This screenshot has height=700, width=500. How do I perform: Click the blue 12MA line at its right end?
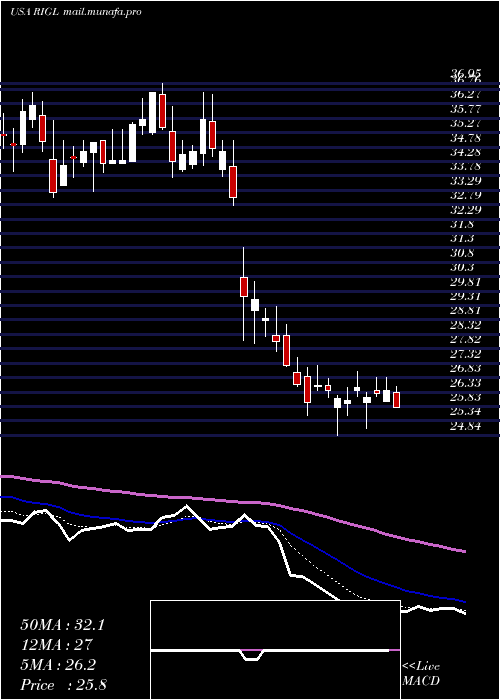(x=463, y=601)
